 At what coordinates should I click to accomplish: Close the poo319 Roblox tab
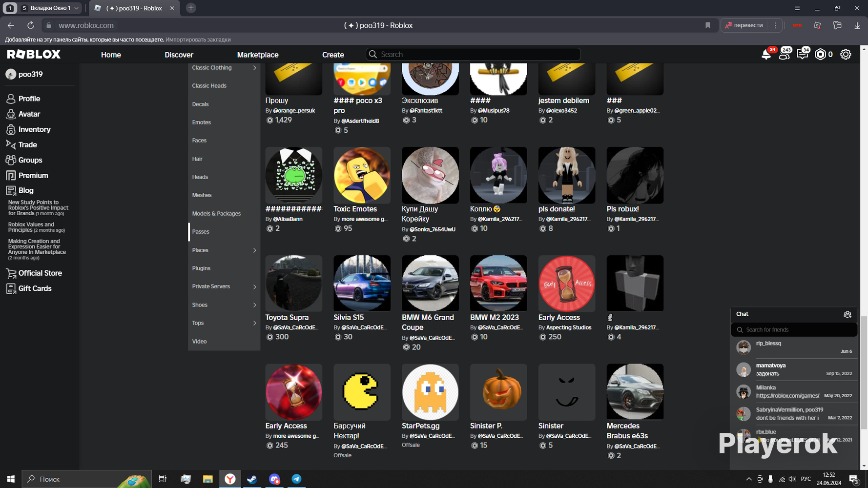[x=172, y=8]
